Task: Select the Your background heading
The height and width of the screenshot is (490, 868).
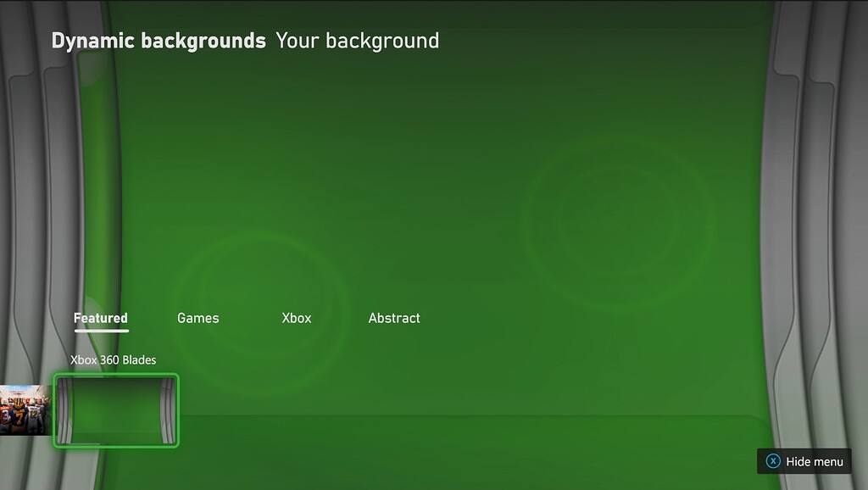Action: pos(356,40)
